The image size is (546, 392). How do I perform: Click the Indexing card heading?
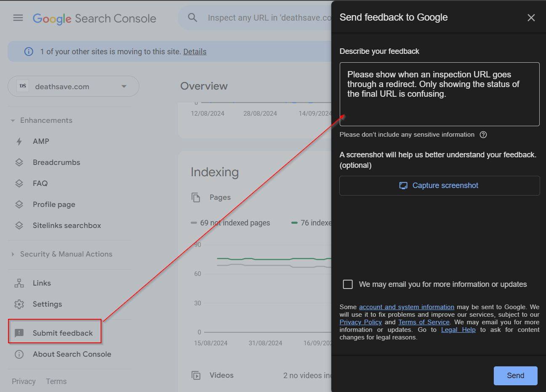tap(215, 172)
